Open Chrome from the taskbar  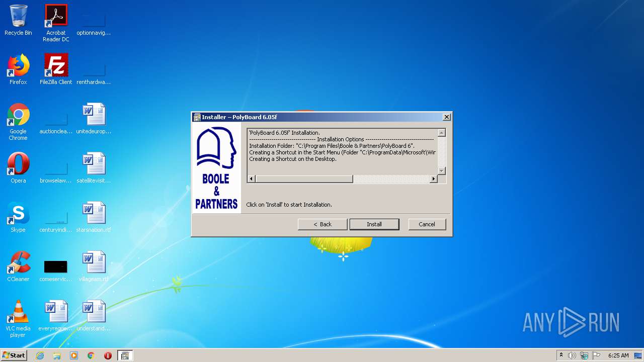[91, 355]
